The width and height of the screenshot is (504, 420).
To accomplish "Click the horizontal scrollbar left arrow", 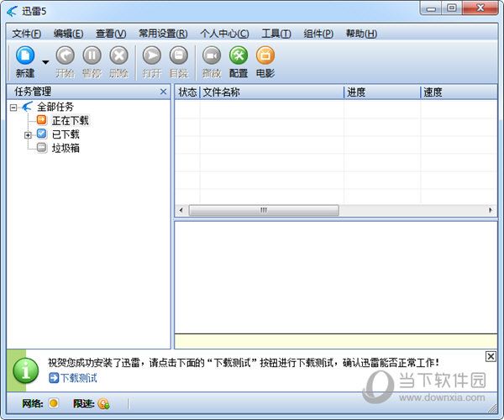I will click(x=181, y=211).
